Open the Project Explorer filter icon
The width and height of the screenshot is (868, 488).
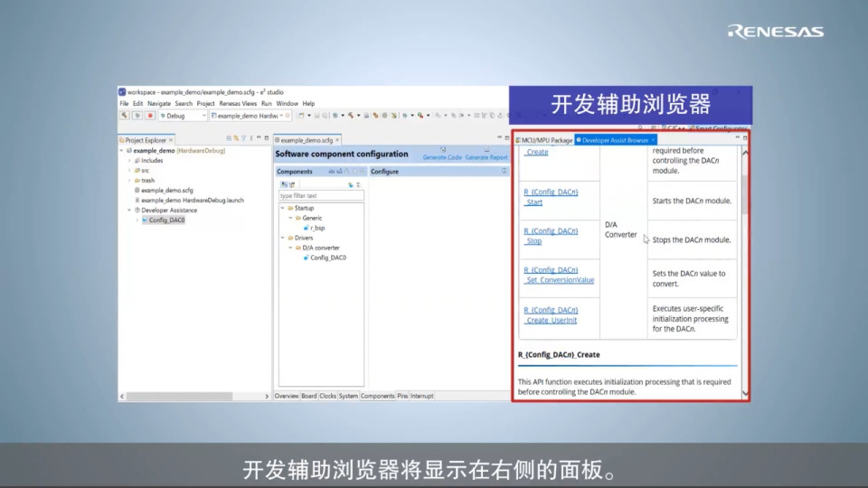pyautogui.click(x=243, y=138)
